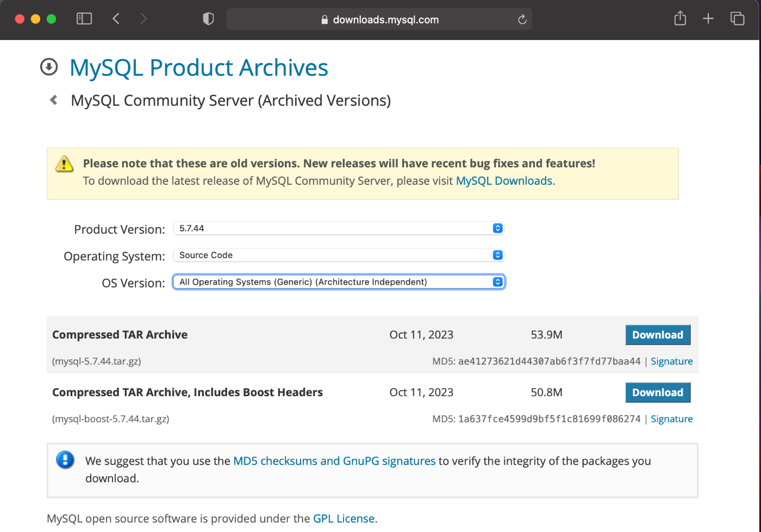Screen dimensions: 761x532
Task: Download the TAR Archive with Boost Headers
Action: coord(658,392)
